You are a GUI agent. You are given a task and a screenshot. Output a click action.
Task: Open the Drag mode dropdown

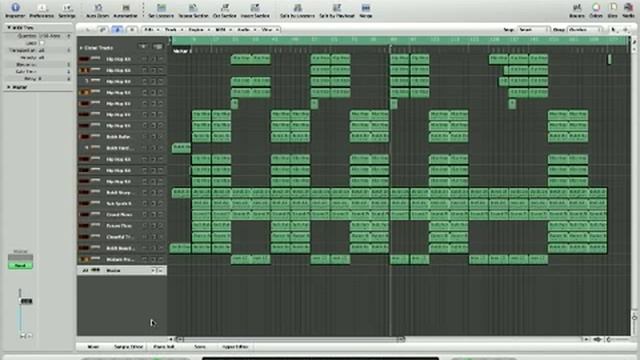click(585, 29)
